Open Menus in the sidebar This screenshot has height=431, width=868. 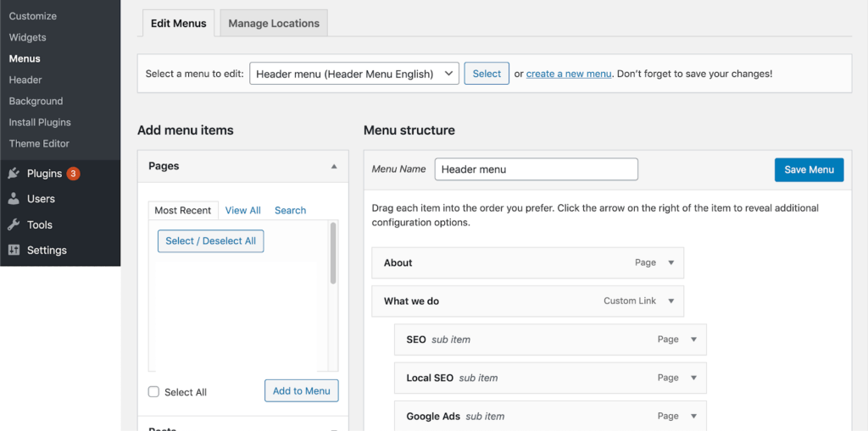[x=25, y=58]
